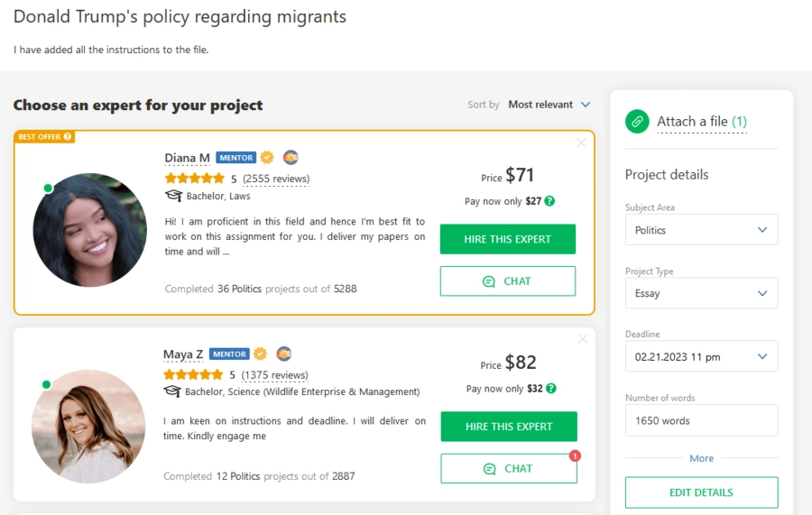Image resolution: width=812 pixels, height=515 pixels.
Task: Click Diana M's bid message text
Action: point(295,236)
